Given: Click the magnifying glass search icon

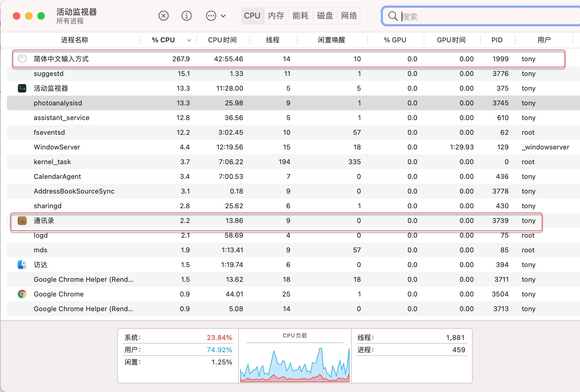Looking at the screenshot, I should pyautogui.click(x=393, y=16).
